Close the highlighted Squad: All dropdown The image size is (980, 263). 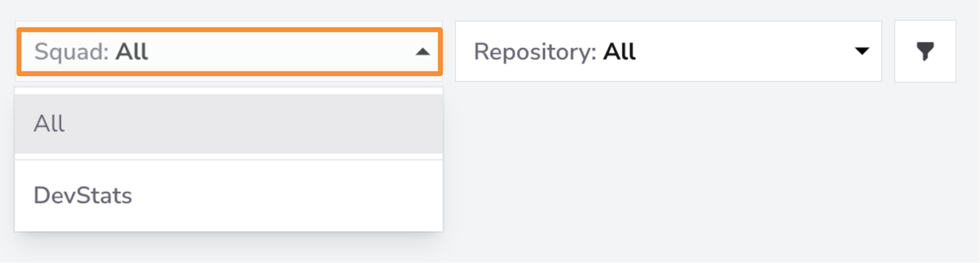tap(229, 51)
